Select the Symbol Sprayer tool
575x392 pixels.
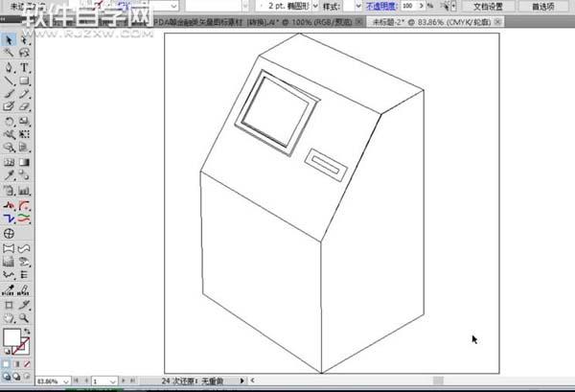coord(9,191)
